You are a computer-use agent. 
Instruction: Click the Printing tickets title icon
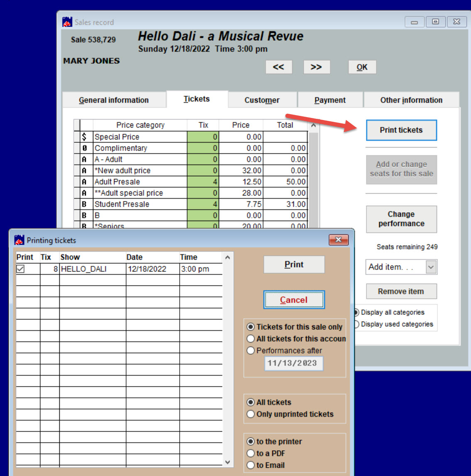[x=20, y=240]
